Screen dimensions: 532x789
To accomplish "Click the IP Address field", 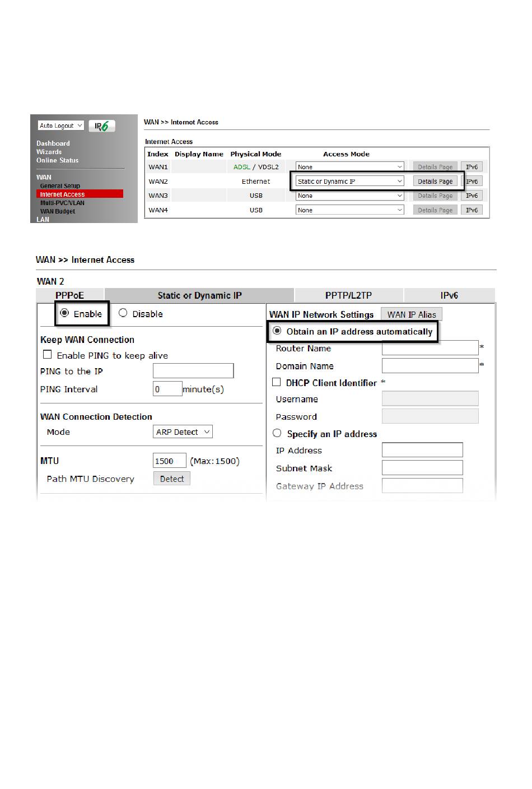I will pos(422,450).
